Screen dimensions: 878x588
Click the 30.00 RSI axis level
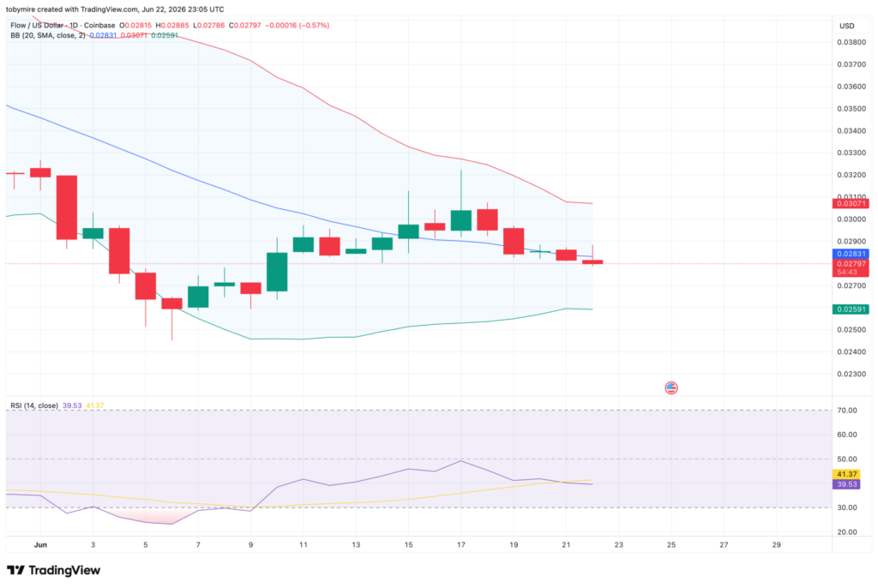[846, 508]
